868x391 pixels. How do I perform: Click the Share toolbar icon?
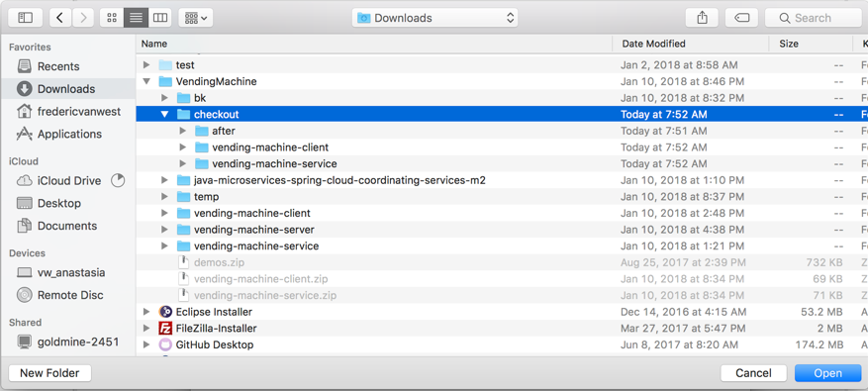click(x=702, y=18)
